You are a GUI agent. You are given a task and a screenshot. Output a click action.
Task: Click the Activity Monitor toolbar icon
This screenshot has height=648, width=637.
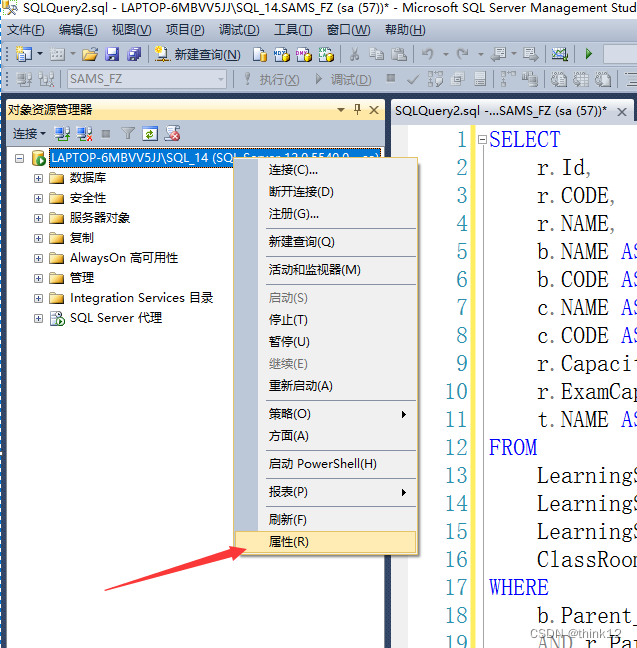[x=560, y=54]
